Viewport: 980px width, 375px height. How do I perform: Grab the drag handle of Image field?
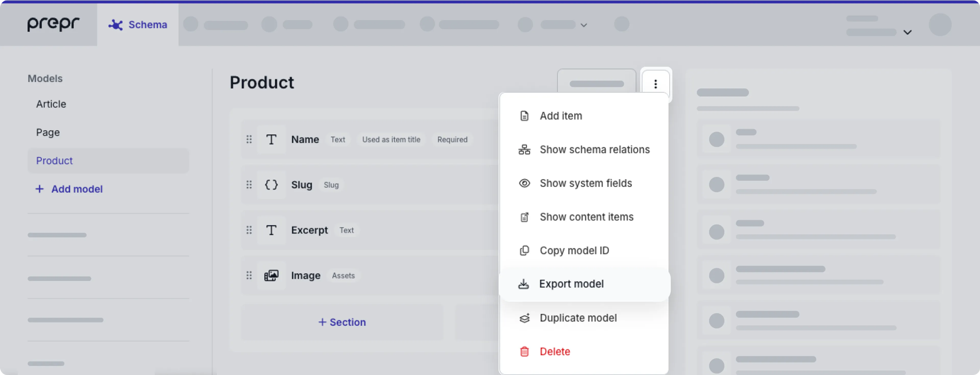249,275
